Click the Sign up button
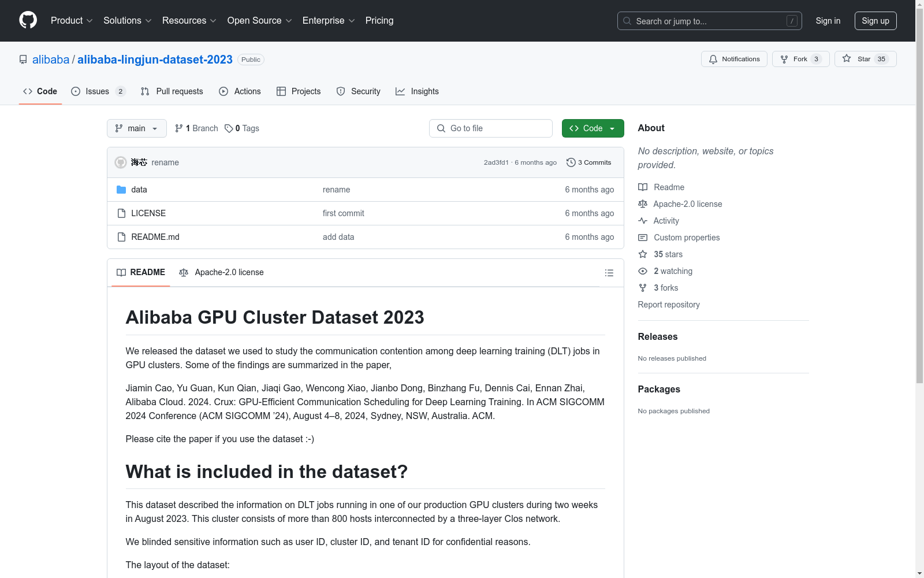 click(875, 20)
